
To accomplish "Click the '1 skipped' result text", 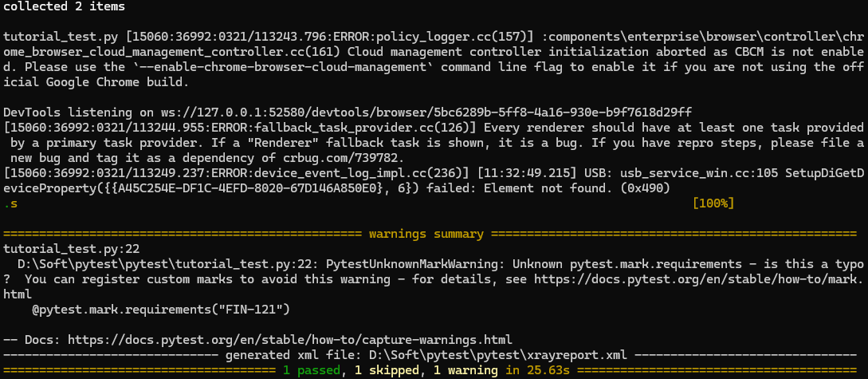I will (x=387, y=369).
